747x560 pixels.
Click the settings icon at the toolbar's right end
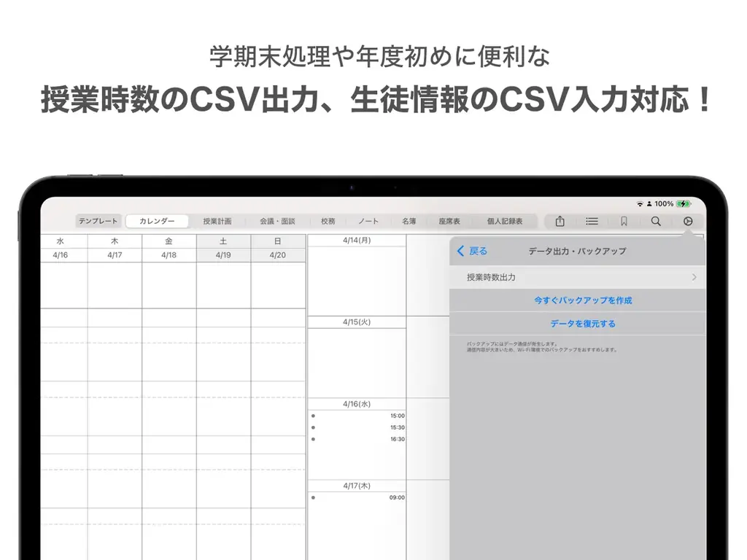pyautogui.click(x=688, y=221)
